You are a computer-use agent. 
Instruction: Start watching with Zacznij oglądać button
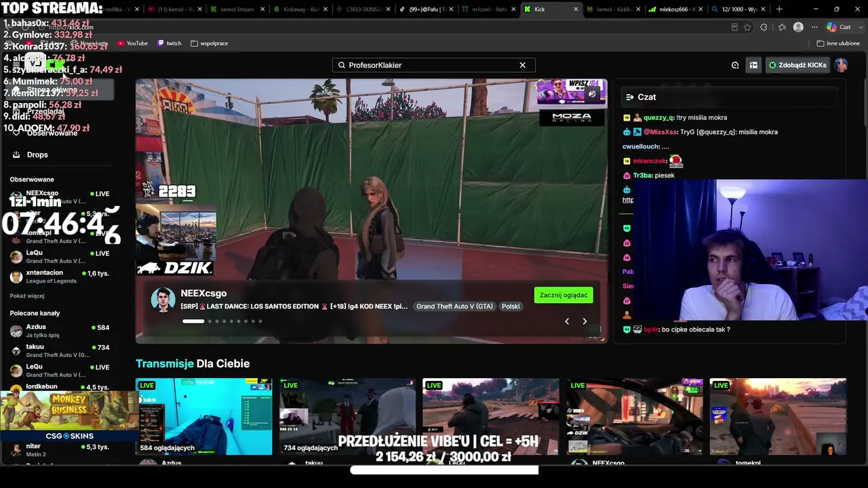pyautogui.click(x=564, y=295)
